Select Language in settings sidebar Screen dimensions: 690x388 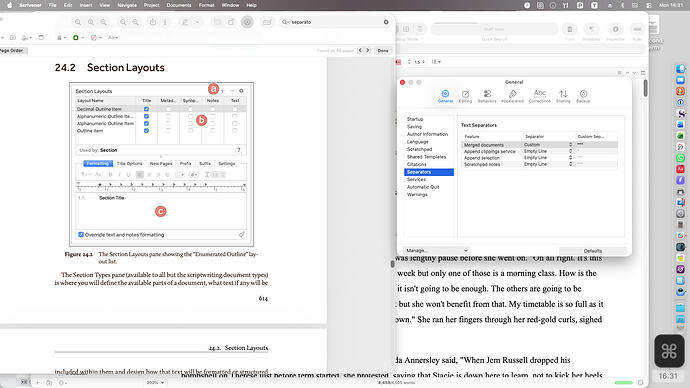tap(418, 142)
